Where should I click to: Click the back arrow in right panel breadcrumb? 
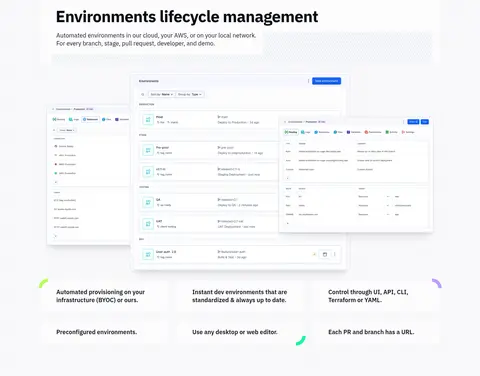coord(285,122)
